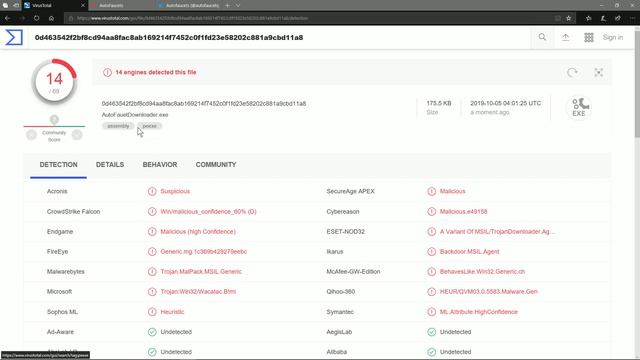The image size is (640, 360).
Task: Click the favorites star in address bar
Action: [x=569, y=18]
